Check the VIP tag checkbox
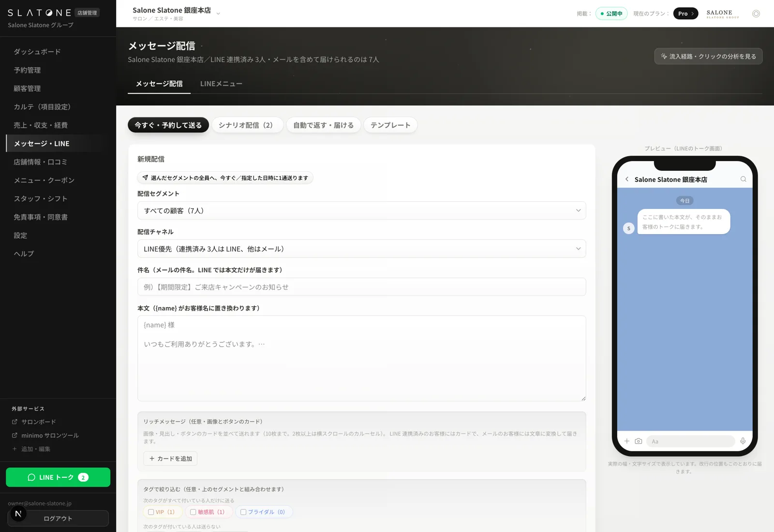 coord(151,512)
